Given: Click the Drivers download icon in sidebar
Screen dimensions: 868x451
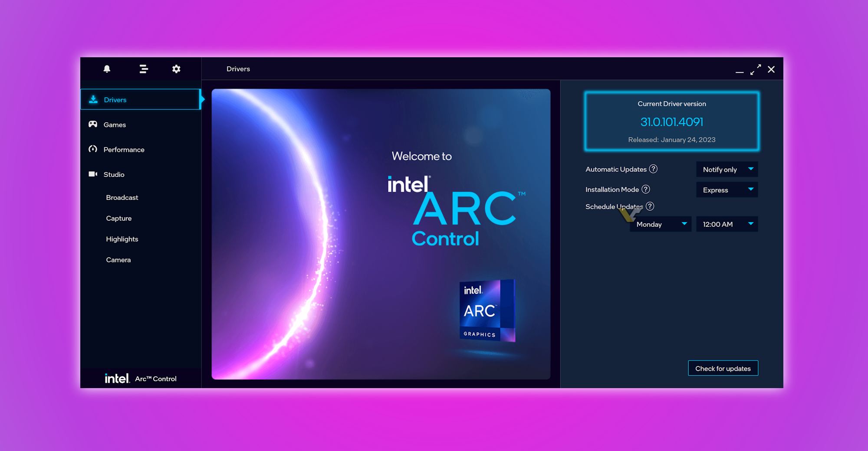Looking at the screenshot, I should 93,100.
